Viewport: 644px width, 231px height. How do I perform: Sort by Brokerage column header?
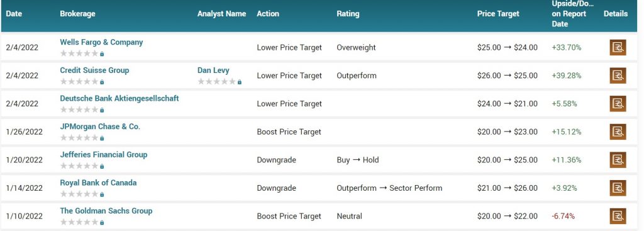point(77,14)
